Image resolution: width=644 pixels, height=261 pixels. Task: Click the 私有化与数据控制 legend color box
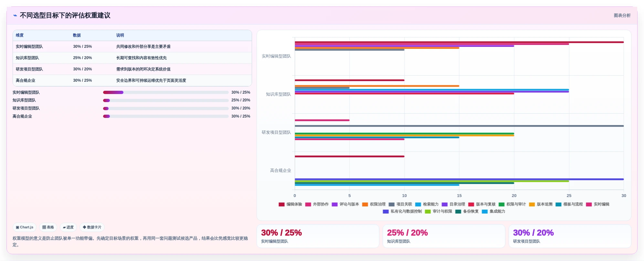coord(385,212)
